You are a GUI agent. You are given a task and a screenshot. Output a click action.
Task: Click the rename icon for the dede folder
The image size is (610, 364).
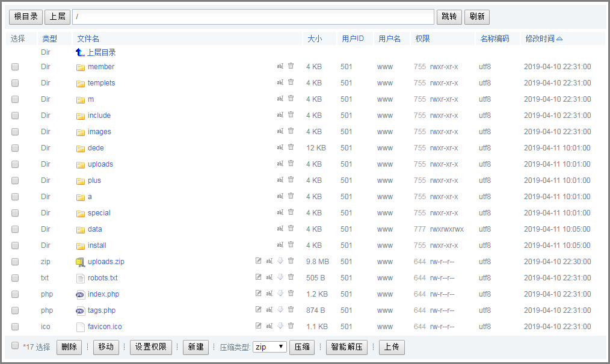click(280, 147)
